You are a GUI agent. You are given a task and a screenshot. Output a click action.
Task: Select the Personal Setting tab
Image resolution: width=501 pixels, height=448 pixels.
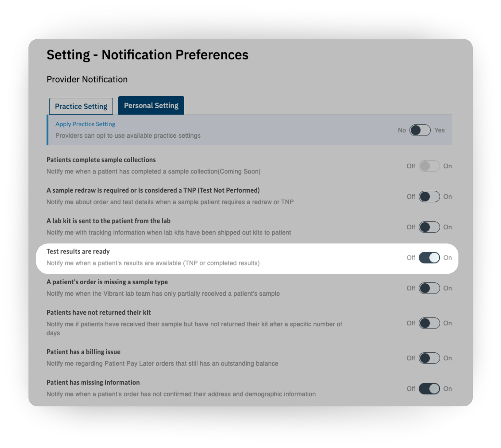tap(151, 106)
